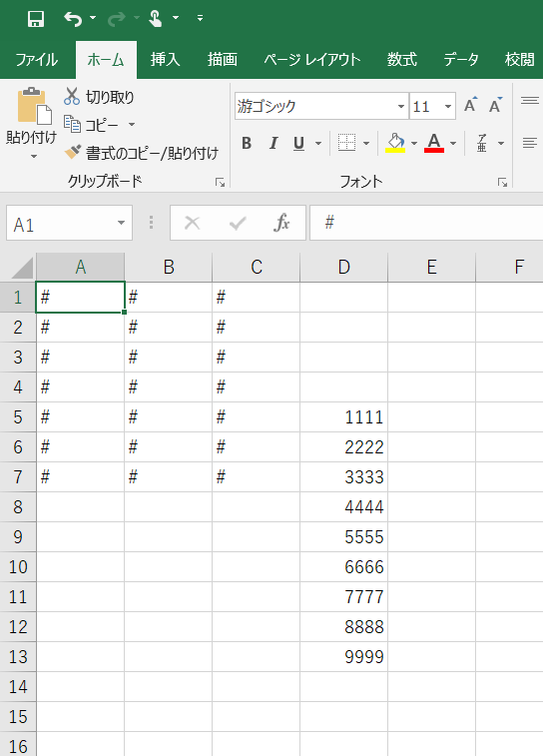Expand the Name Box A1 dropdown

[121, 223]
